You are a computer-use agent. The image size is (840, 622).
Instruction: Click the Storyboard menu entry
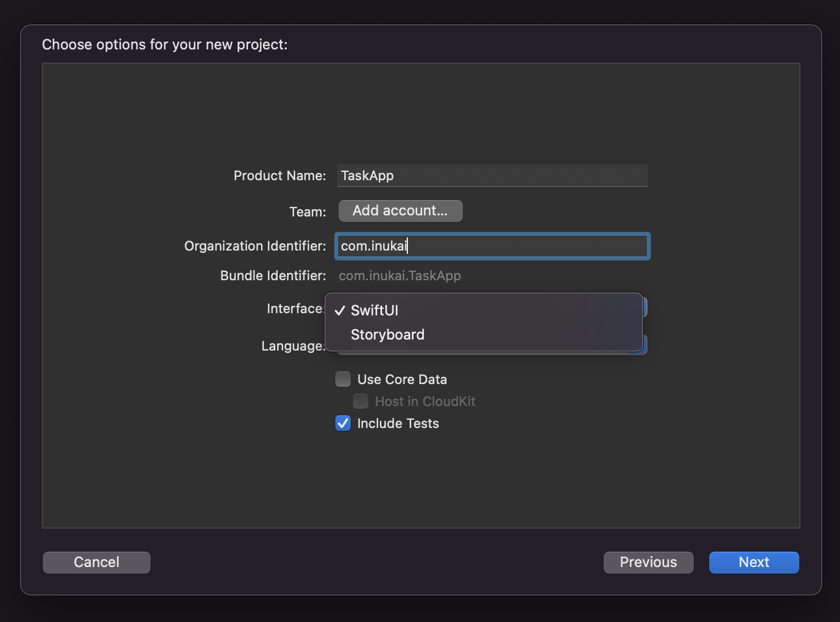[388, 334]
